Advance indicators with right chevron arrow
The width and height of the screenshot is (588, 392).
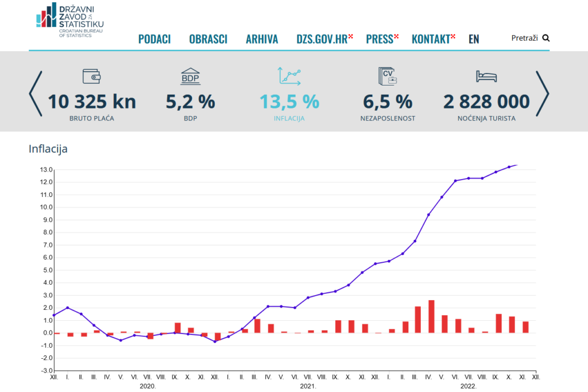pyautogui.click(x=542, y=94)
